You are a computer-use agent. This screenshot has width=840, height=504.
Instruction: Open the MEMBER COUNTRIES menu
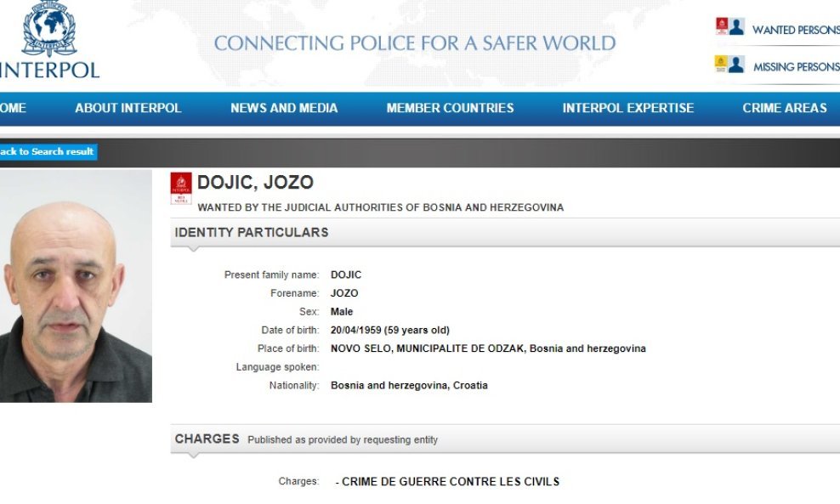click(x=450, y=108)
